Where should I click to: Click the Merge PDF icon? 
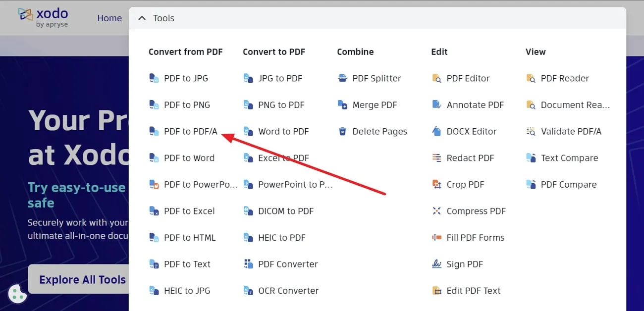[342, 105]
